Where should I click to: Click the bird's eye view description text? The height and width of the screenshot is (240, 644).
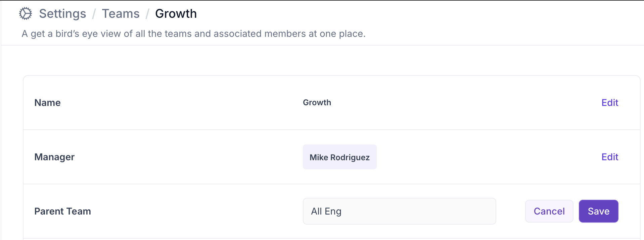point(194,34)
